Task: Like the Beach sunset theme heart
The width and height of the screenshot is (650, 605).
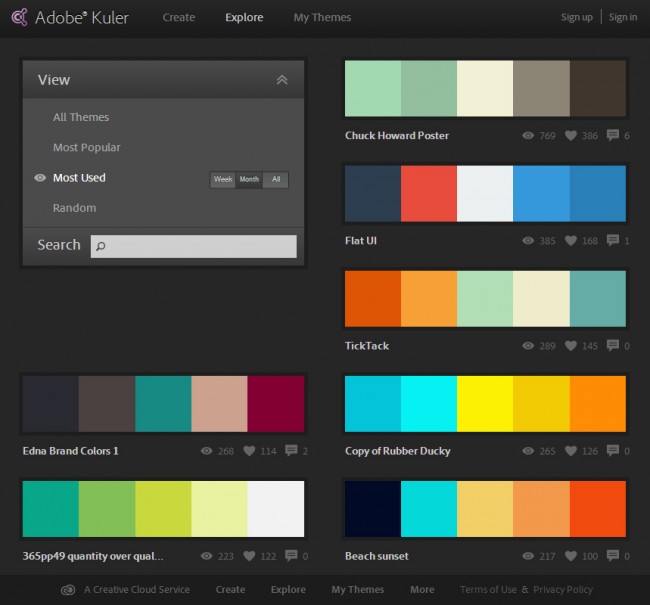Action: [x=571, y=556]
